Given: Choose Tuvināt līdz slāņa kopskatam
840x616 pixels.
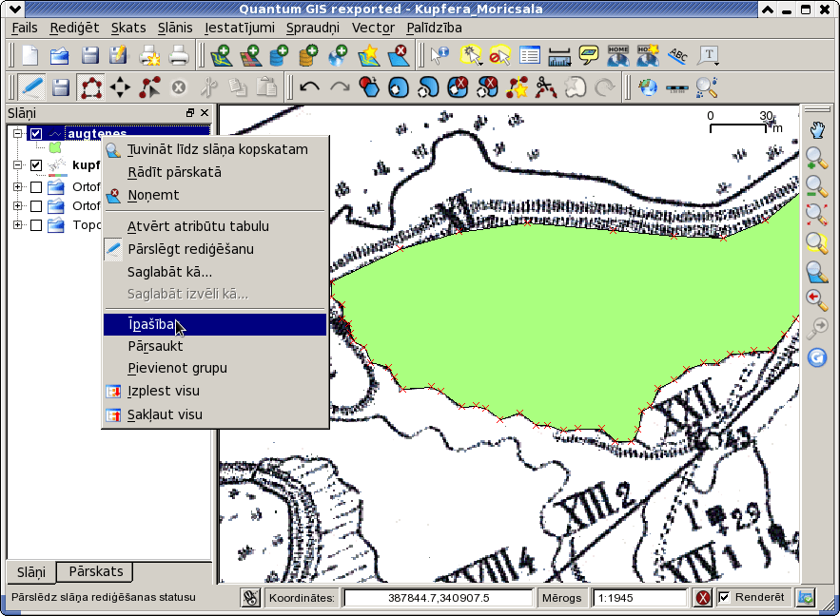Looking at the screenshot, I should point(215,149).
